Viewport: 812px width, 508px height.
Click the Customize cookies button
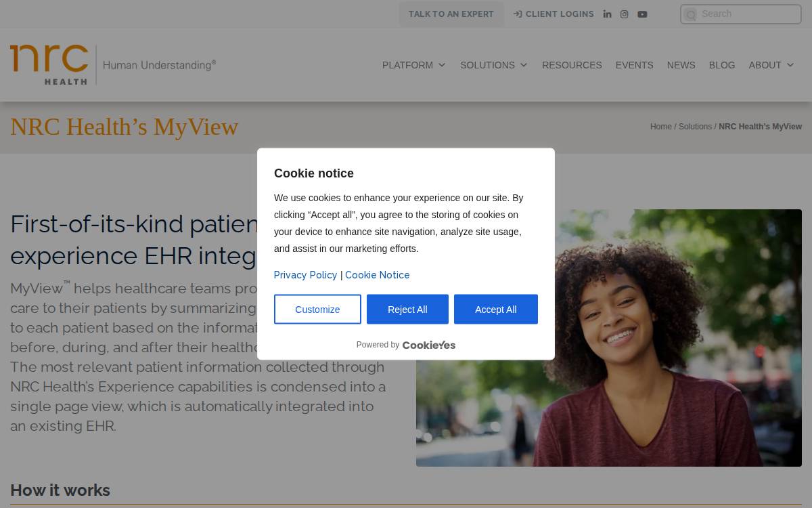click(x=317, y=310)
